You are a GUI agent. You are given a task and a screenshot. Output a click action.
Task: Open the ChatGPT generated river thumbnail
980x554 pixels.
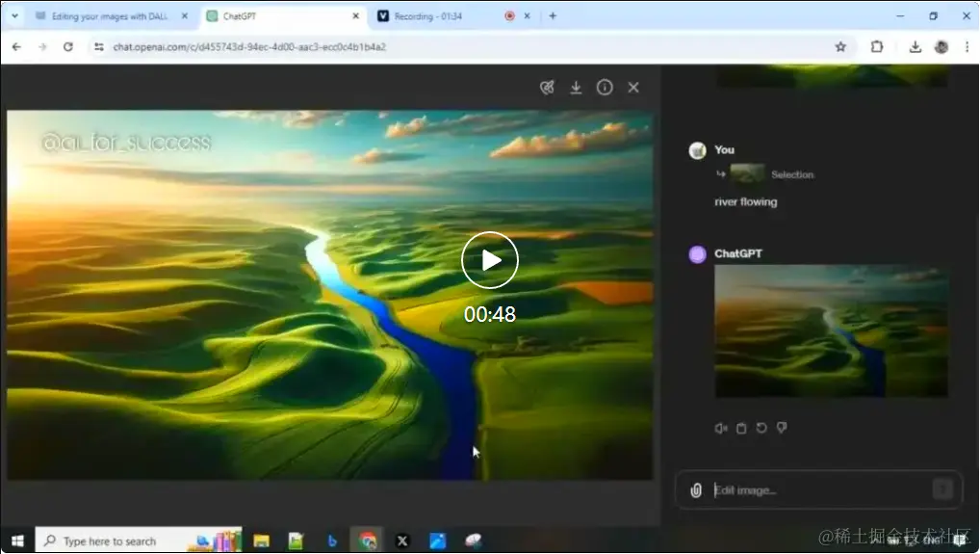pos(831,330)
